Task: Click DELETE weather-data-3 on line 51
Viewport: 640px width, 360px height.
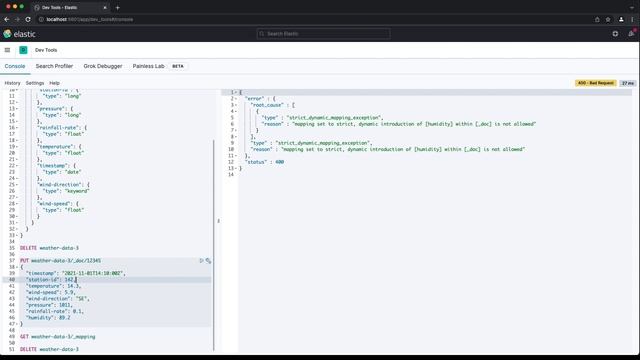Action: (49, 349)
